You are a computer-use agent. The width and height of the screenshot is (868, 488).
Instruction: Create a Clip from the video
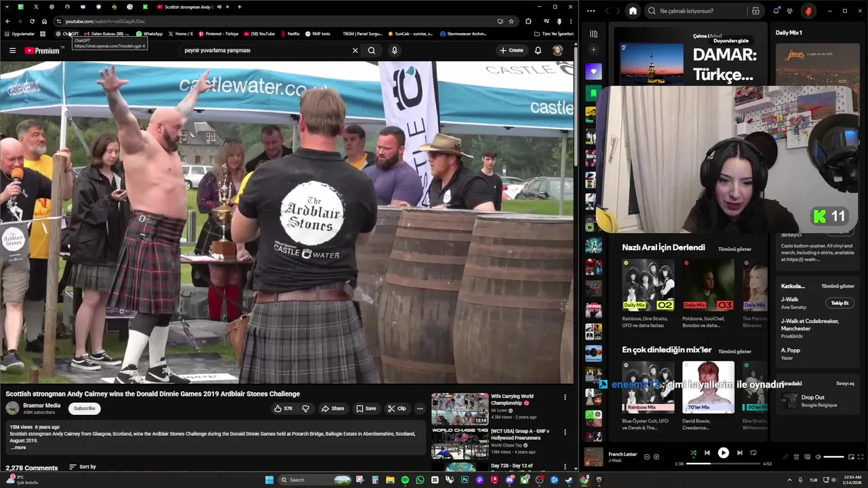tap(397, 409)
